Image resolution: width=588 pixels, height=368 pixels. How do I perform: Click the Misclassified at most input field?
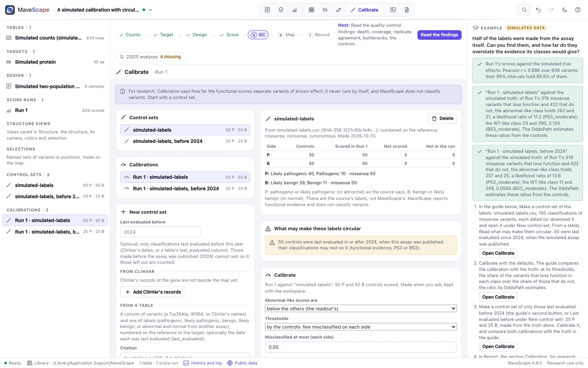(361, 347)
